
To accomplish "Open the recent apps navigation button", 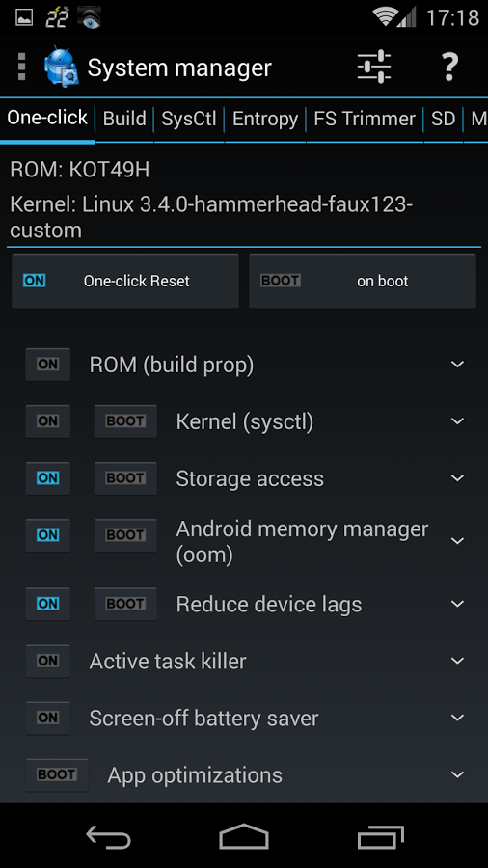I will coord(380,836).
